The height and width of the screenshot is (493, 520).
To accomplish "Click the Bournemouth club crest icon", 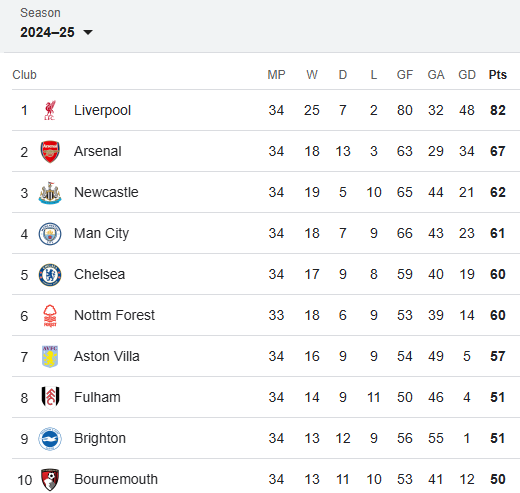I will pyautogui.click(x=50, y=480).
